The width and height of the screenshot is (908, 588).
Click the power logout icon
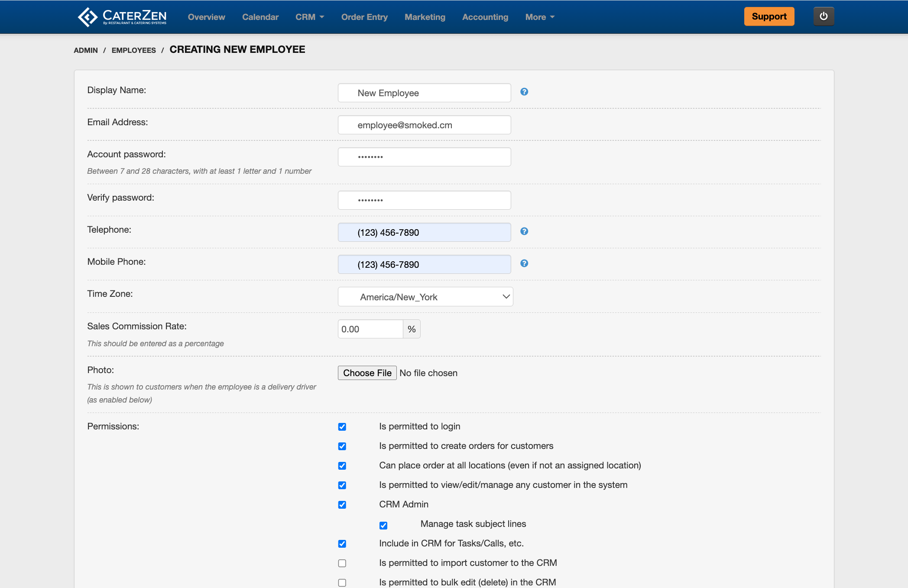point(824,16)
